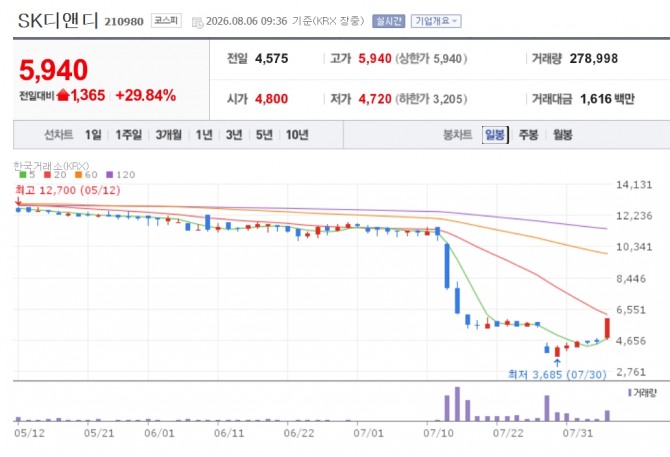The image size is (670, 457).
Task: Click the red up-arrow price change icon
Action: (x=63, y=95)
